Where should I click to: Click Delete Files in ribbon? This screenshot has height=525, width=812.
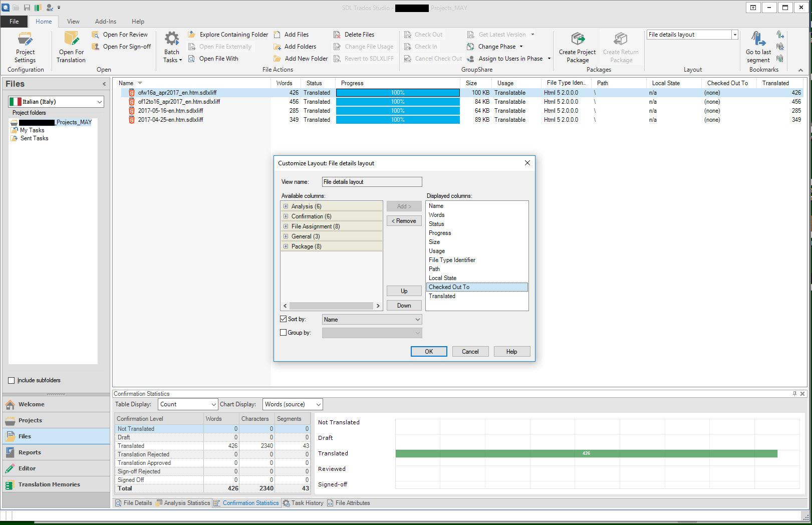click(354, 35)
